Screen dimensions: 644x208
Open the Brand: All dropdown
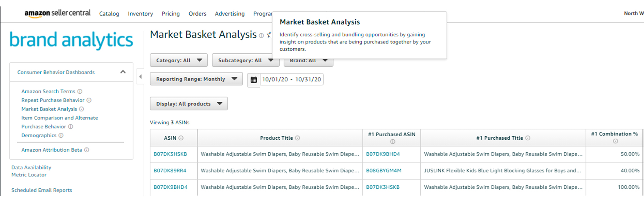click(x=309, y=61)
